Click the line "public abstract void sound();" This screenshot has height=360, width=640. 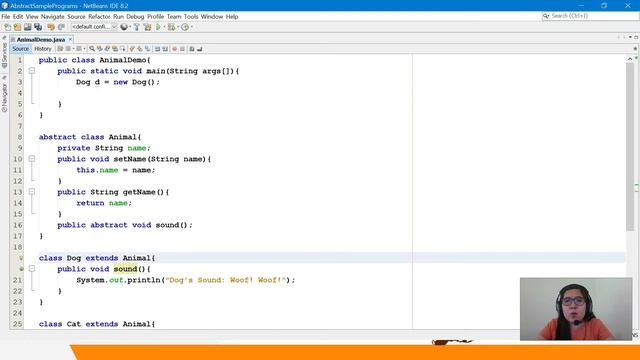tap(125, 225)
